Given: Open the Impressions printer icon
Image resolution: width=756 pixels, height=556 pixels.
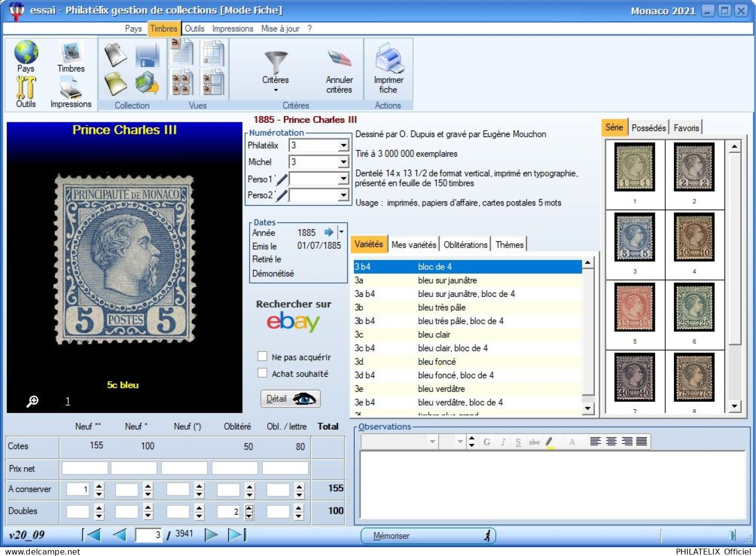Looking at the screenshot, I should pyautogui.click(x=71, y=88).
